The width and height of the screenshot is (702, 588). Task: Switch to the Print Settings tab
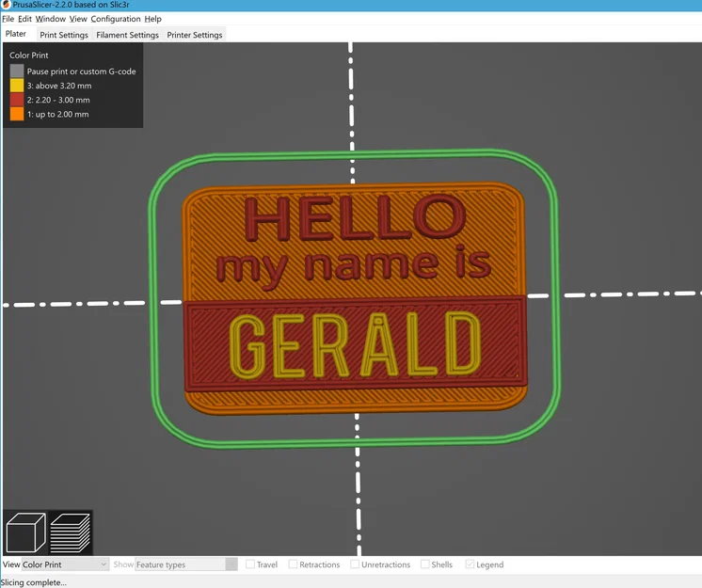64,35
